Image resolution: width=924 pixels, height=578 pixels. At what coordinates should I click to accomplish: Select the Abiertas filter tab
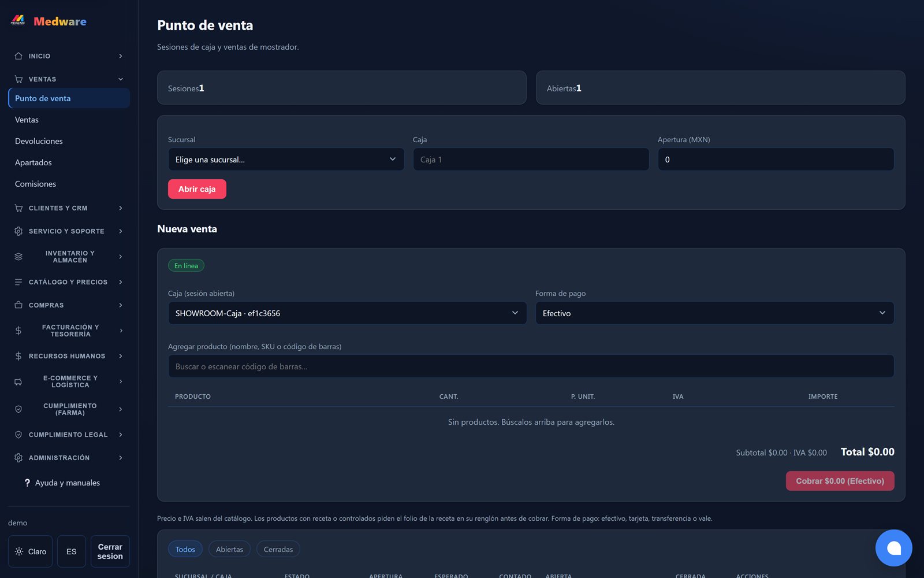pos(229,549)
